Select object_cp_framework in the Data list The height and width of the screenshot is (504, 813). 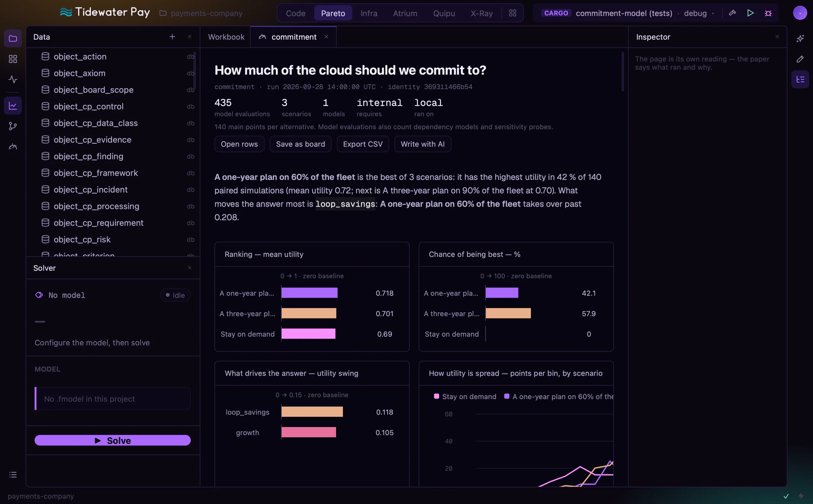point(113,173)
